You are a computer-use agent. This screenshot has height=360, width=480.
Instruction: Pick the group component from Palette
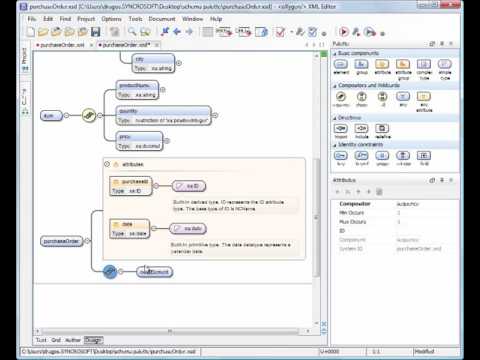[361, 66]
